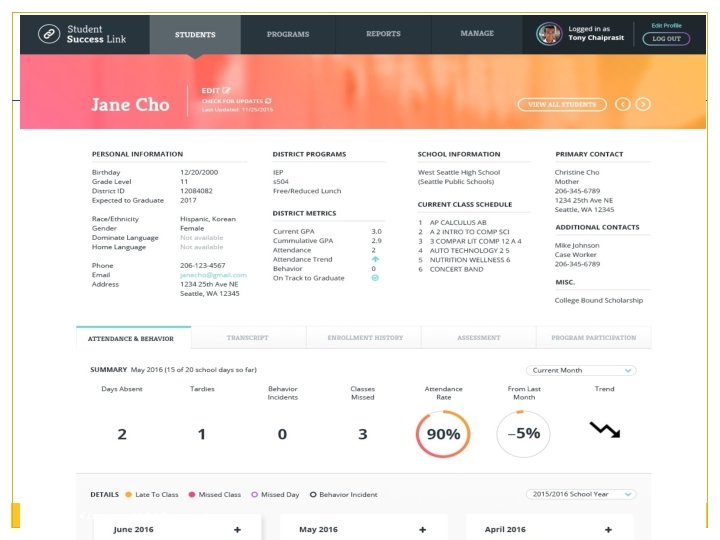The height and width of the screenshot is (540, 720).
Task: Click the Behavior Incident legend circle
Action: coord(313,495)
